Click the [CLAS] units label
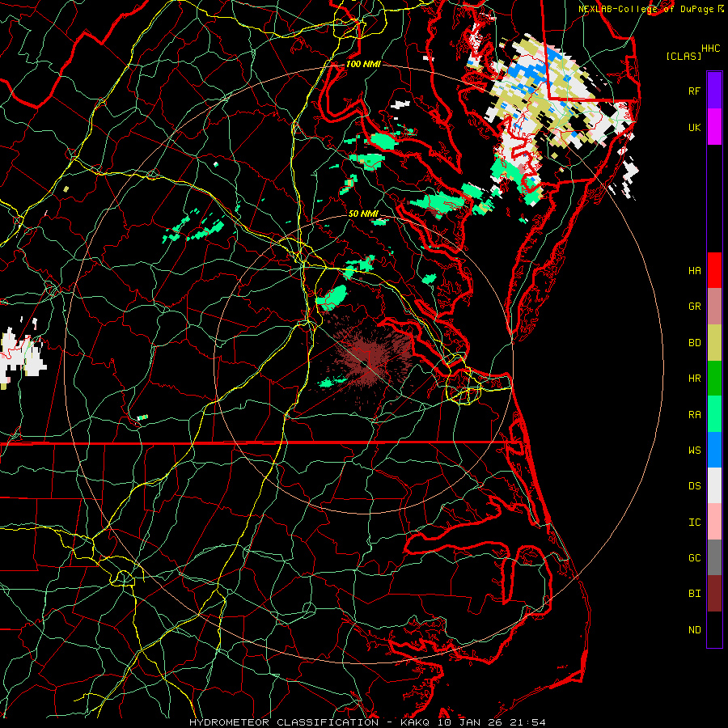This screenshot has width=728, height=728. point(684,56)
